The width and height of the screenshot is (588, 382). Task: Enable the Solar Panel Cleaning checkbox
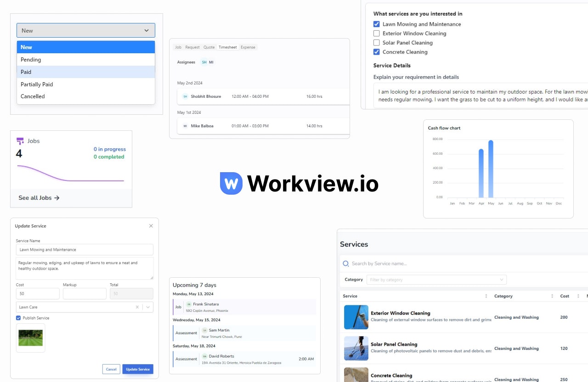(x=376, y=43)
